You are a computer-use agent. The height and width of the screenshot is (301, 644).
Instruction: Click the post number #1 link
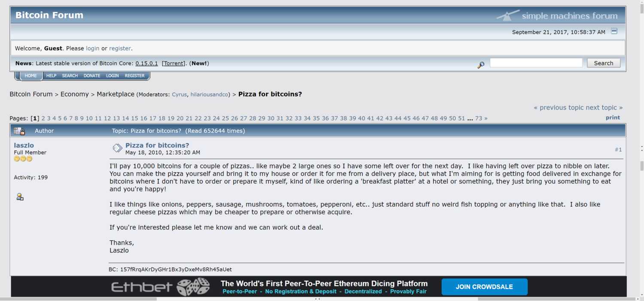618,150
